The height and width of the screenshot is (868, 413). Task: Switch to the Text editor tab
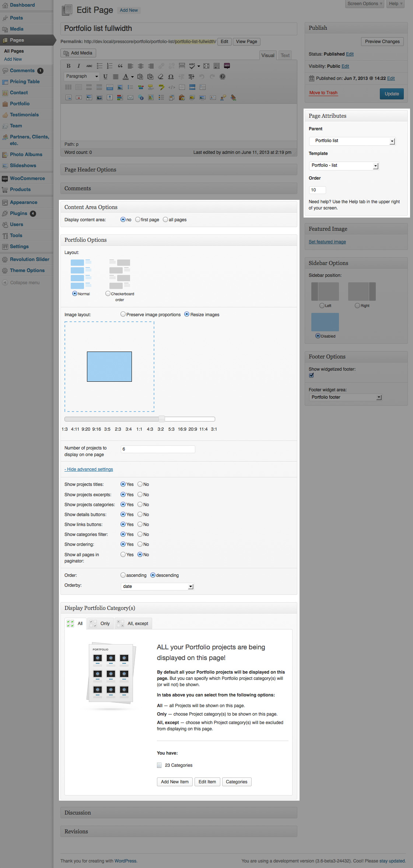point(285,56)
